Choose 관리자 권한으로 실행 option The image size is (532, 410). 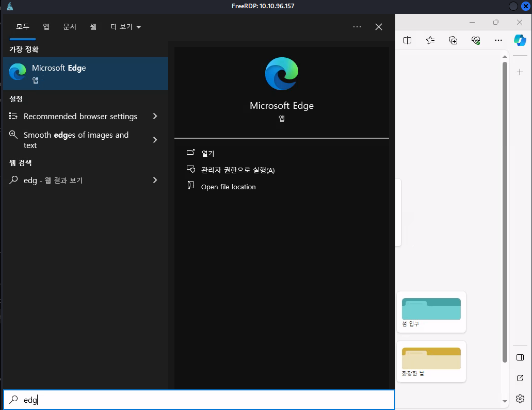(237, 170)
